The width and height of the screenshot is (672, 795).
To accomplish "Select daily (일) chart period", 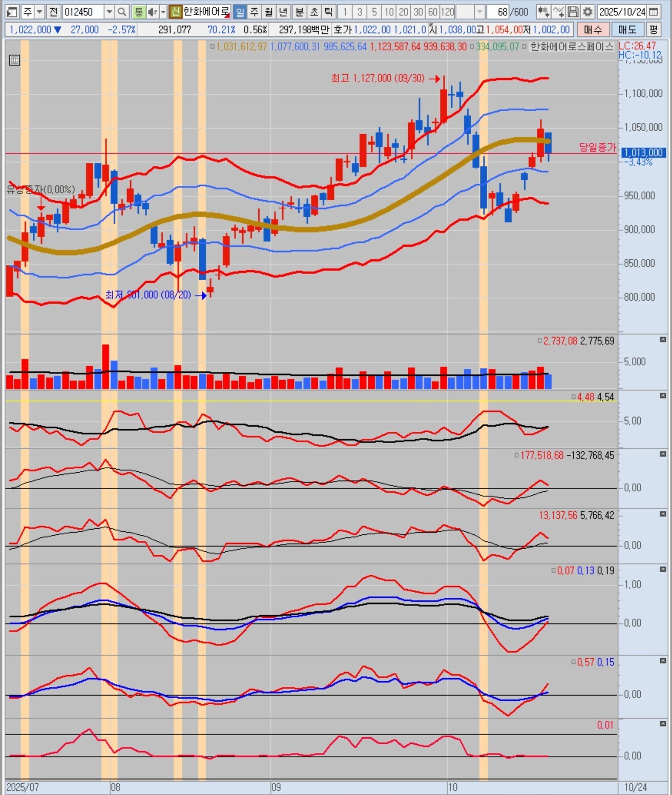I will point(240,12).
